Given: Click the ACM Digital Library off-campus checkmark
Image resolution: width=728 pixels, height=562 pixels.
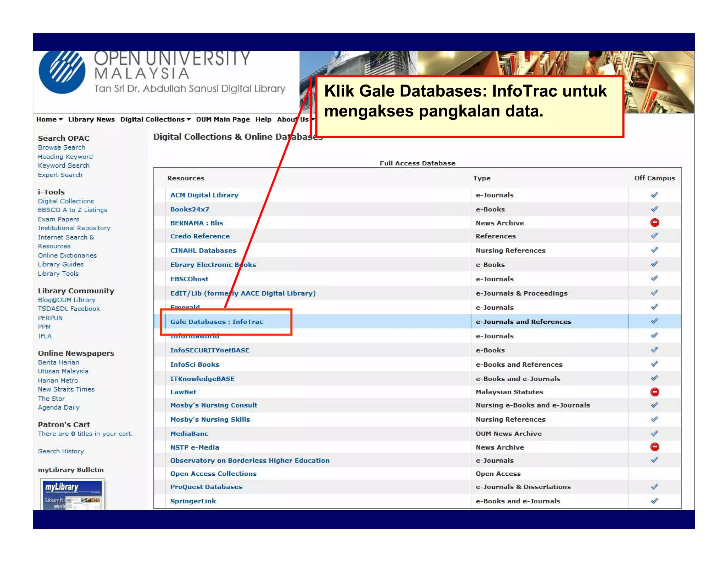Looking at the screenshot, I should 654,195.
